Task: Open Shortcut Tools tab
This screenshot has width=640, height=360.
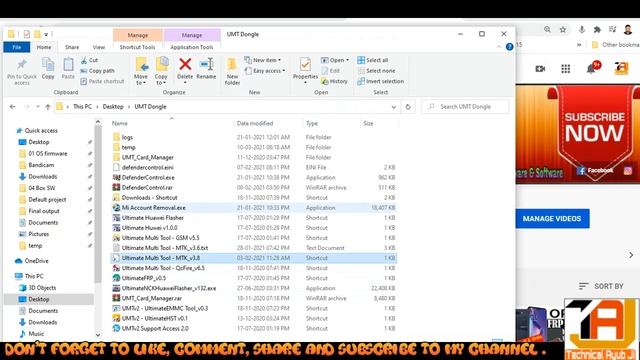Action: pyautogui.click(x=138, y=47)
